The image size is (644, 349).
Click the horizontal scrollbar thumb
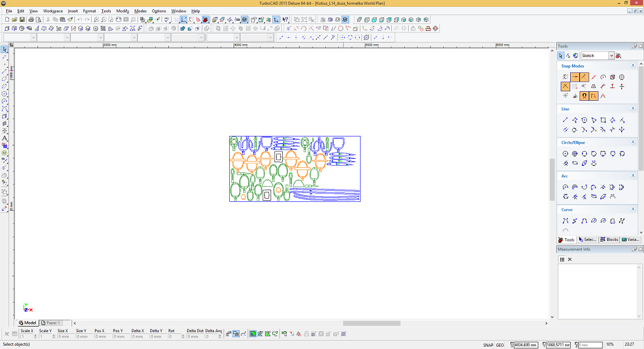tap(371, 323)
